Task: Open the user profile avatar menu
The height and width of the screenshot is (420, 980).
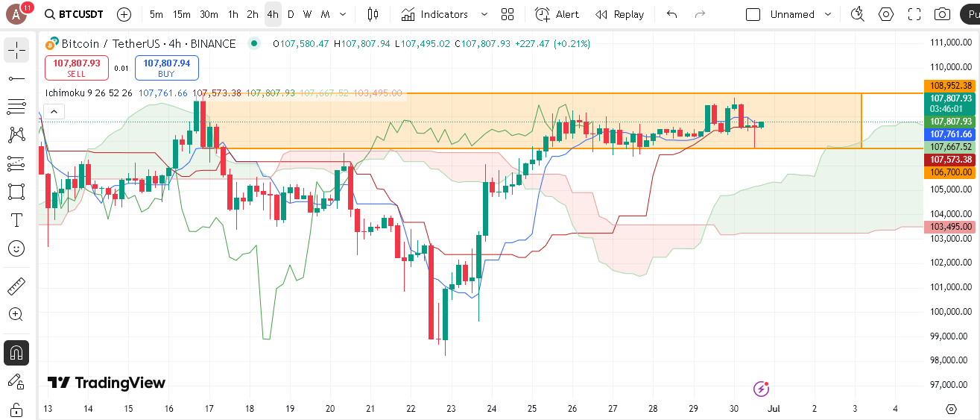Action: [x=18, y=13]
